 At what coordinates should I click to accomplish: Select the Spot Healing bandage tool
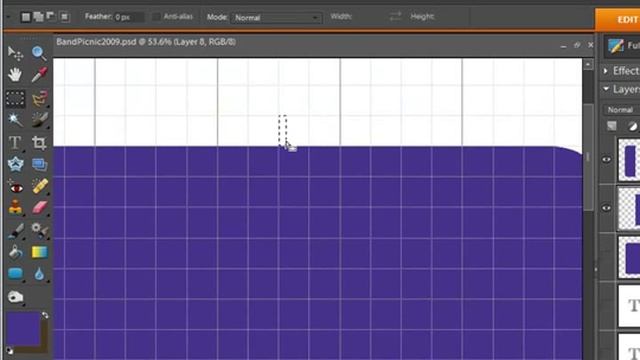(x=39, y=186)
